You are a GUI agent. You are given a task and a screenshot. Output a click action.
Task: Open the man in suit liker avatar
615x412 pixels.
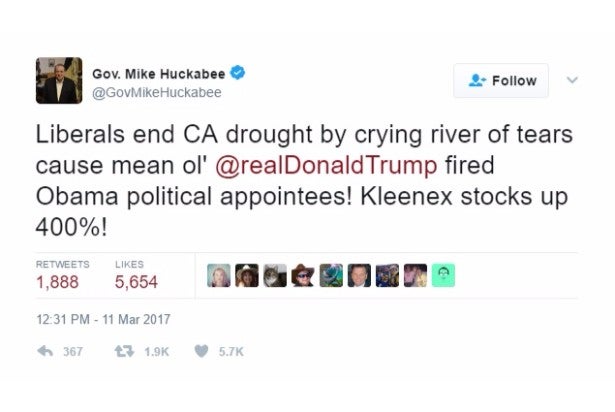coord(360,274)
